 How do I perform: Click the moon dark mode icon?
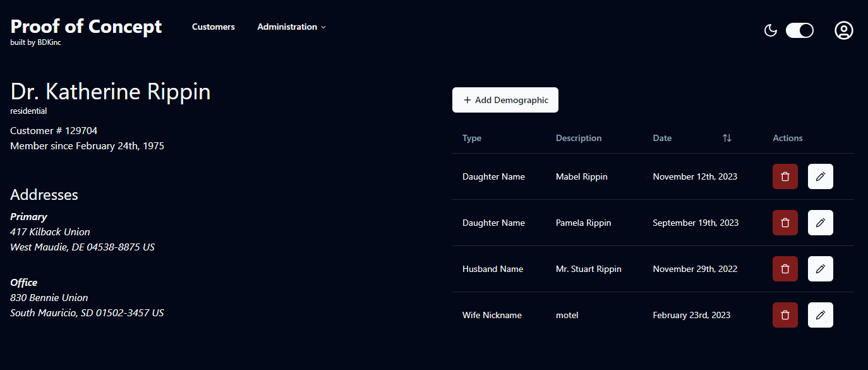[770, 30]
